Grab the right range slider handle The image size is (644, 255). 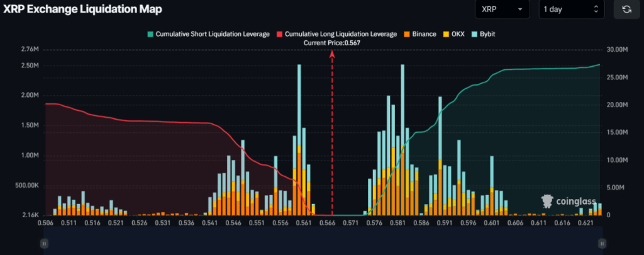pos(602,244)
